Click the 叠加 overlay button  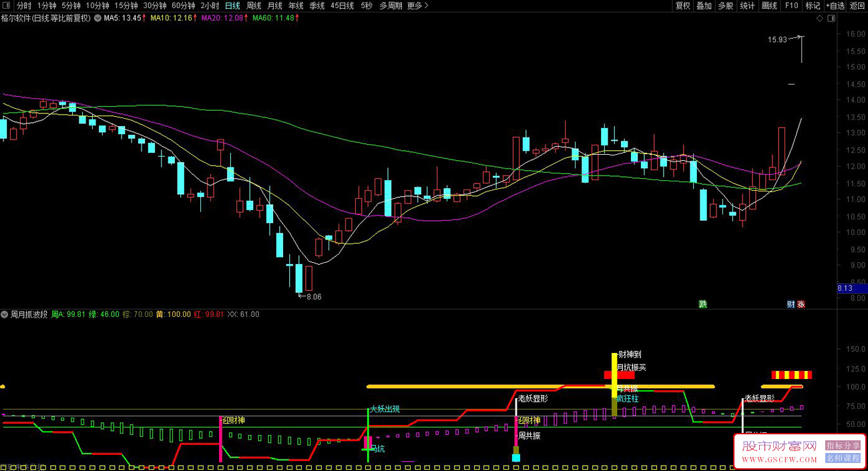(704, 5)
